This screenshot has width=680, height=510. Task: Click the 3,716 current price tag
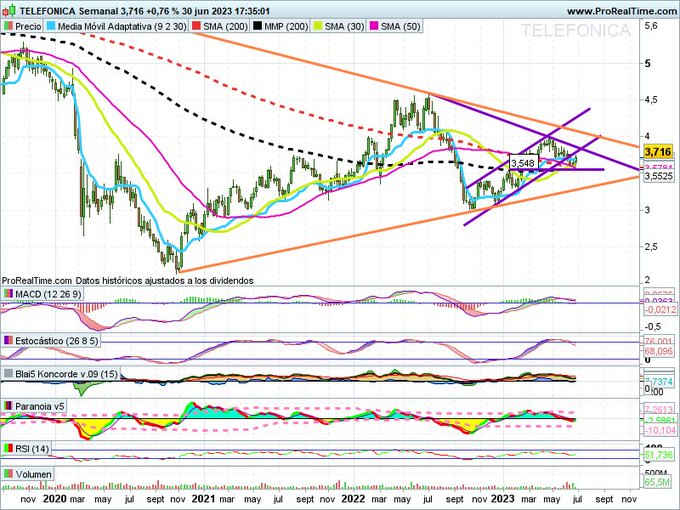pos(658,152)
